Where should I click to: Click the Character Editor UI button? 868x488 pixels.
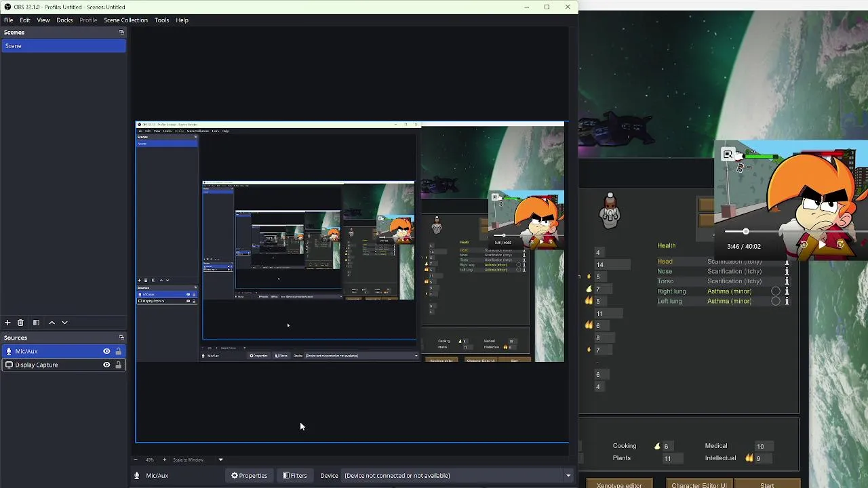698,485
